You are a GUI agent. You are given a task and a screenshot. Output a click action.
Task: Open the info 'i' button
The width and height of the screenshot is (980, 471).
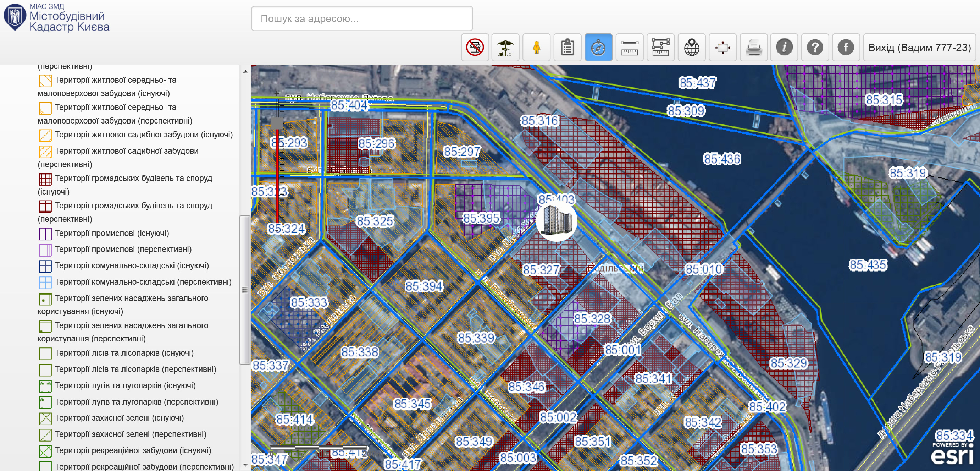point(784,48)
